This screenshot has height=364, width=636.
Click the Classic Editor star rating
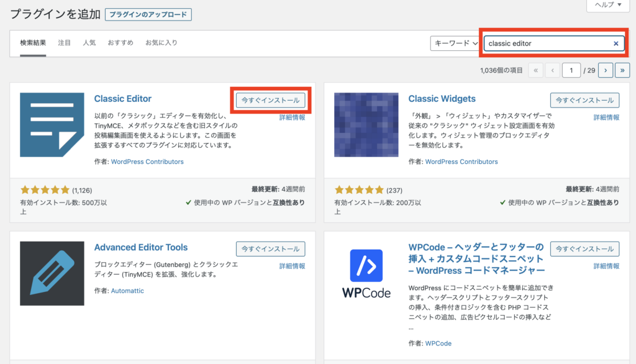(45, 190)
